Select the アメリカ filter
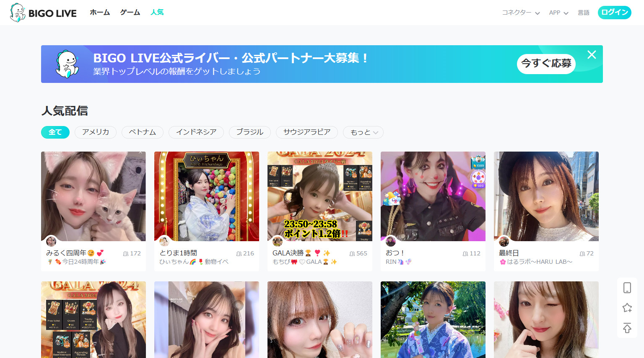644x358 pixels. pos(96,132)
